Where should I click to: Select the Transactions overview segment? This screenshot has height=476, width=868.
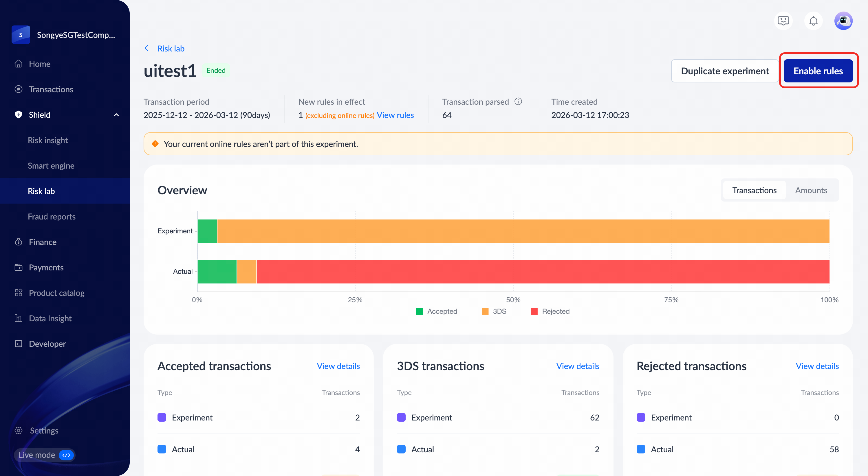754,190
